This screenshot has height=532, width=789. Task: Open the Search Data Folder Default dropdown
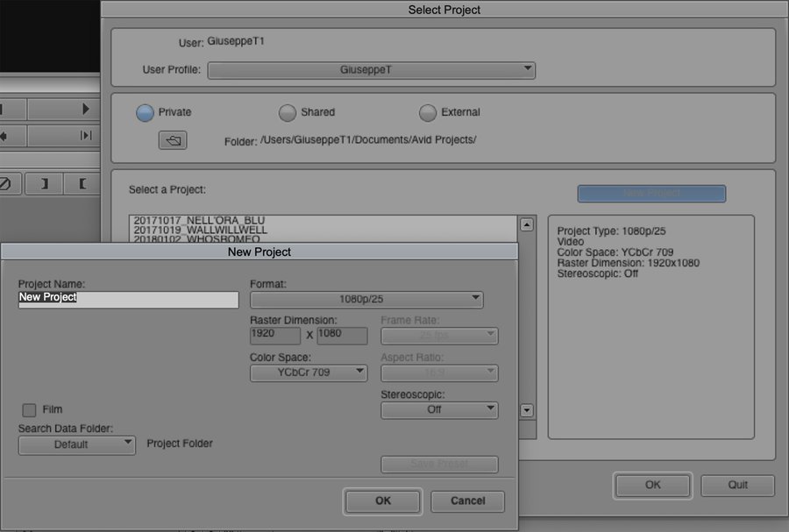(77, 444)
